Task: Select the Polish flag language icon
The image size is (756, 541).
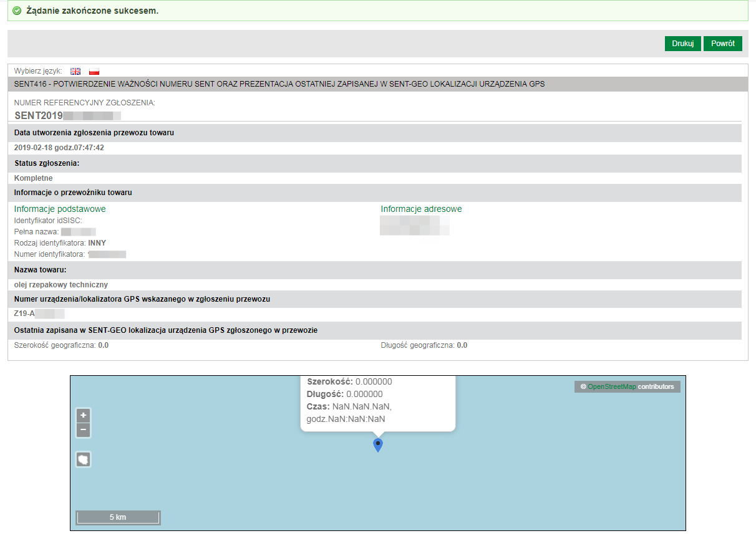Action: (x=94, y=72)
